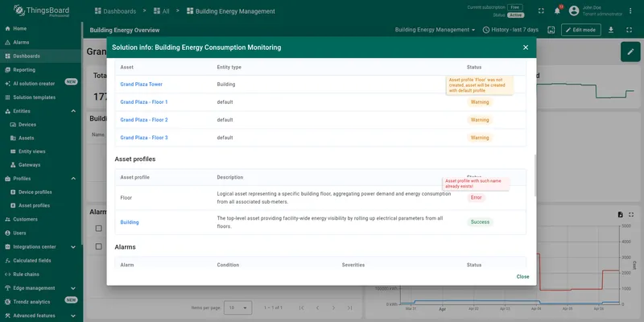Viewport: 644px width, 322px height.
Task: Open AI solution creator menu item
Action: pos(41,84)
